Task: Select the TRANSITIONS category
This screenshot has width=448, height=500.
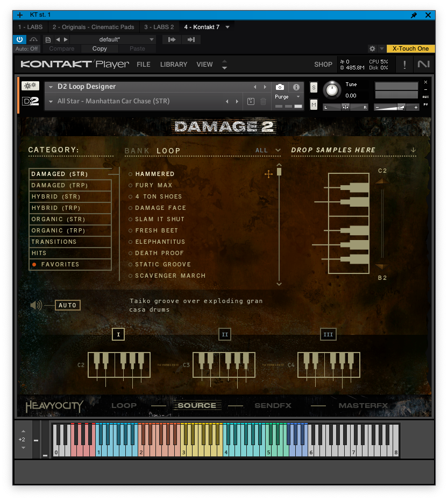Action: click(x=70, y=242)
